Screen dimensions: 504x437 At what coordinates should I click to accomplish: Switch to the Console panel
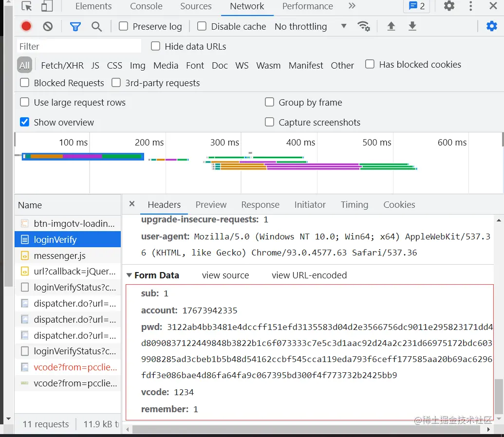click(x=146, y=6)
